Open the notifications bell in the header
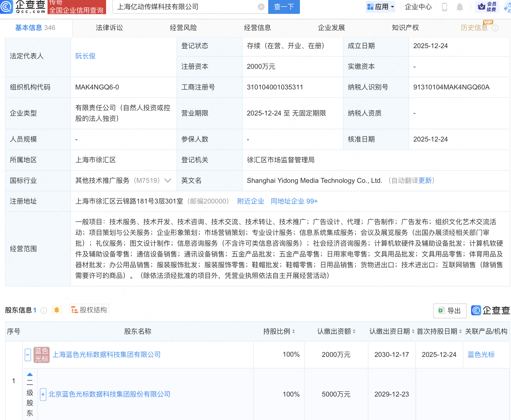511x420 pixels. click(x=460, y=7)
